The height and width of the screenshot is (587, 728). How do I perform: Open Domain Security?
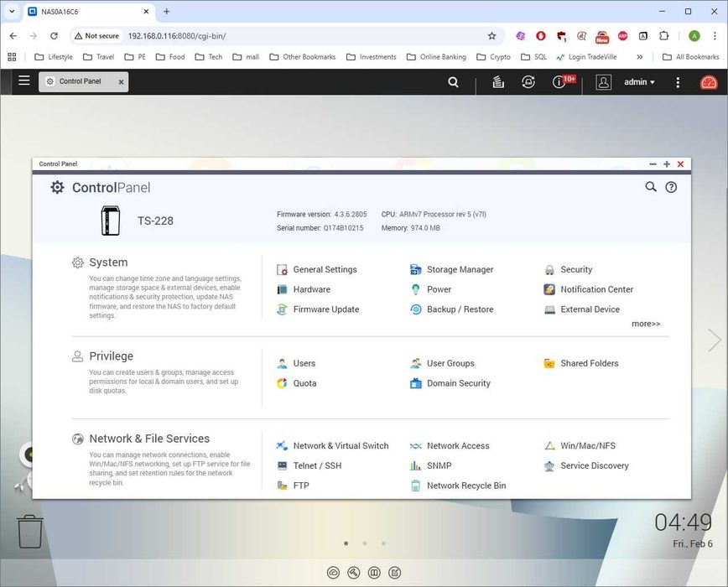point(450,383)
